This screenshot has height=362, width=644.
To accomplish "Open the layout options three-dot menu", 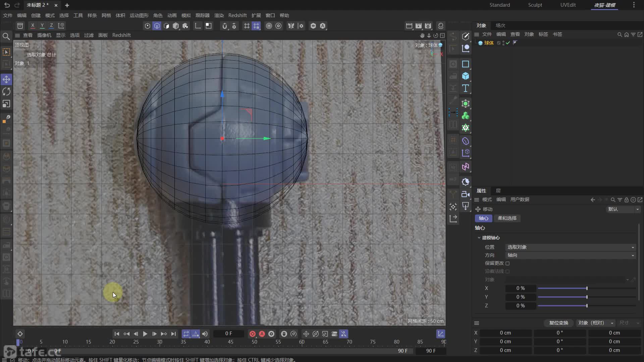I will [634, 5].
